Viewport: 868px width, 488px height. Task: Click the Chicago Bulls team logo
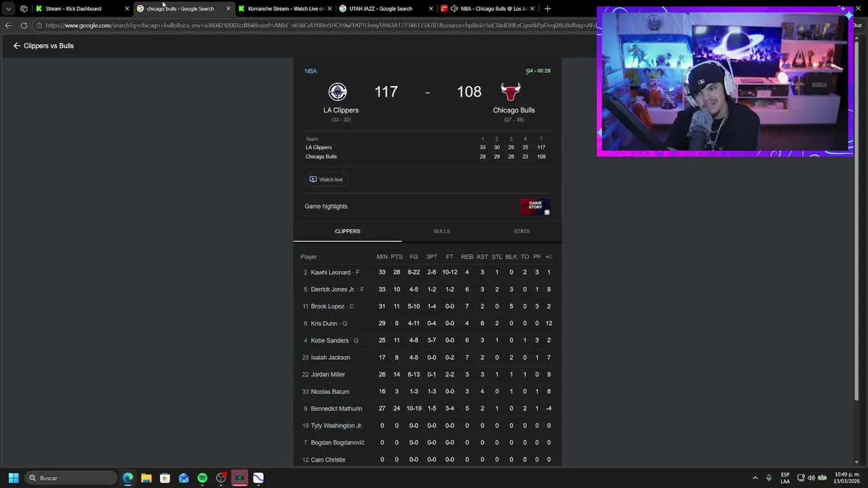(511, 92)
